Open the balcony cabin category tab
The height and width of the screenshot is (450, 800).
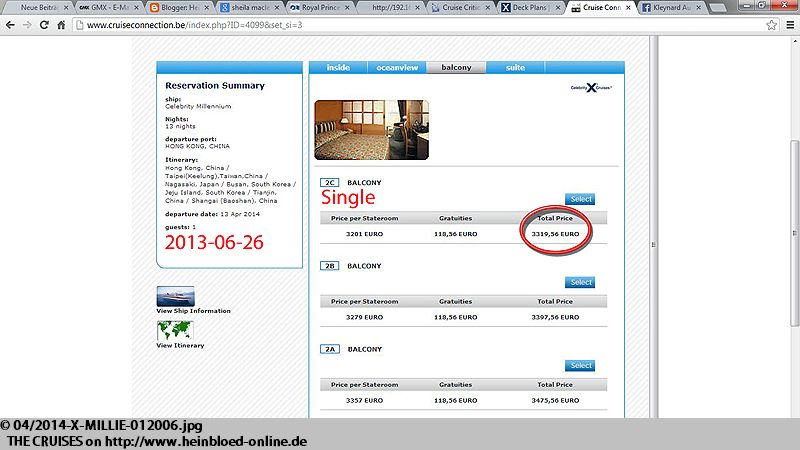click(x=456, y=67)
